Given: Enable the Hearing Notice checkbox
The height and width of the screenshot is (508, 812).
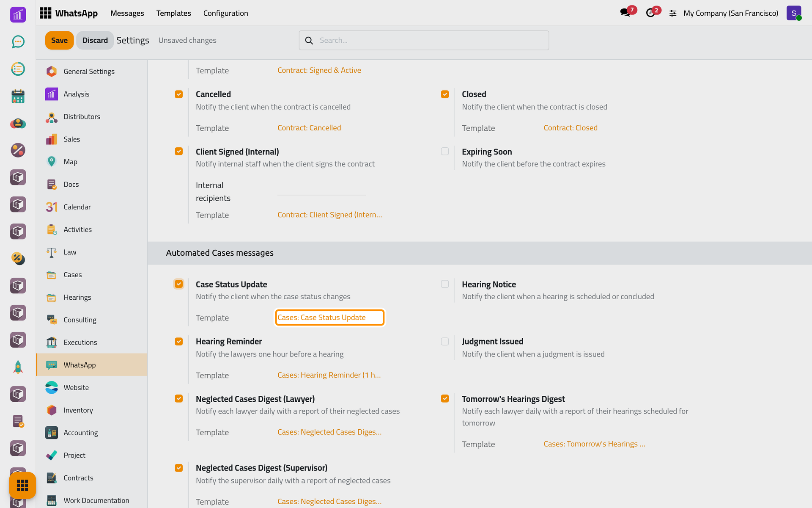Looking at the screenshot, I should pyautogui.click(x=445, y=284).
